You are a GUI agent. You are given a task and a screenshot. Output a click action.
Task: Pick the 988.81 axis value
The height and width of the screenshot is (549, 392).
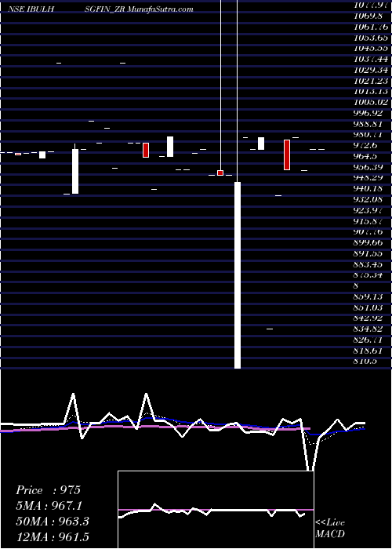(x=368, y=124)
